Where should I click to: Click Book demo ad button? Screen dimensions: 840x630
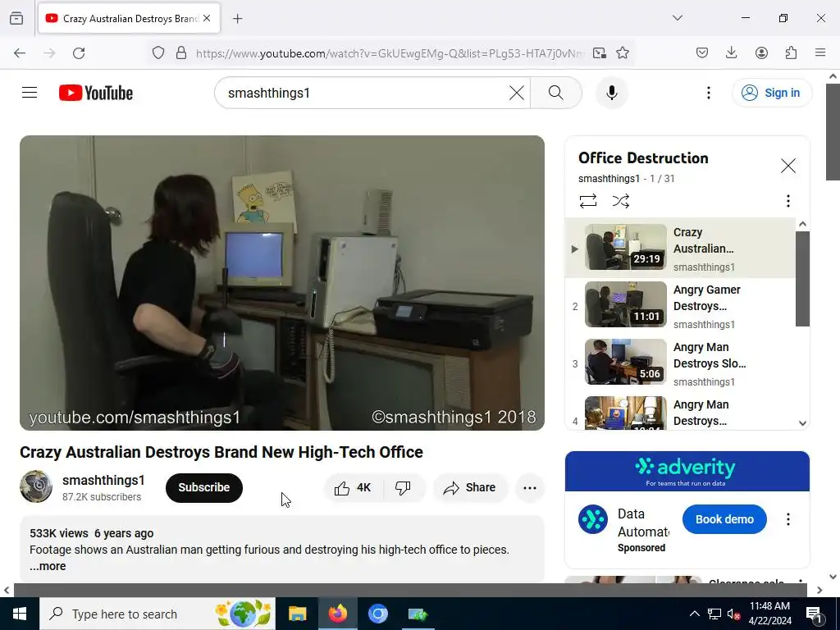tap(724, 519)
